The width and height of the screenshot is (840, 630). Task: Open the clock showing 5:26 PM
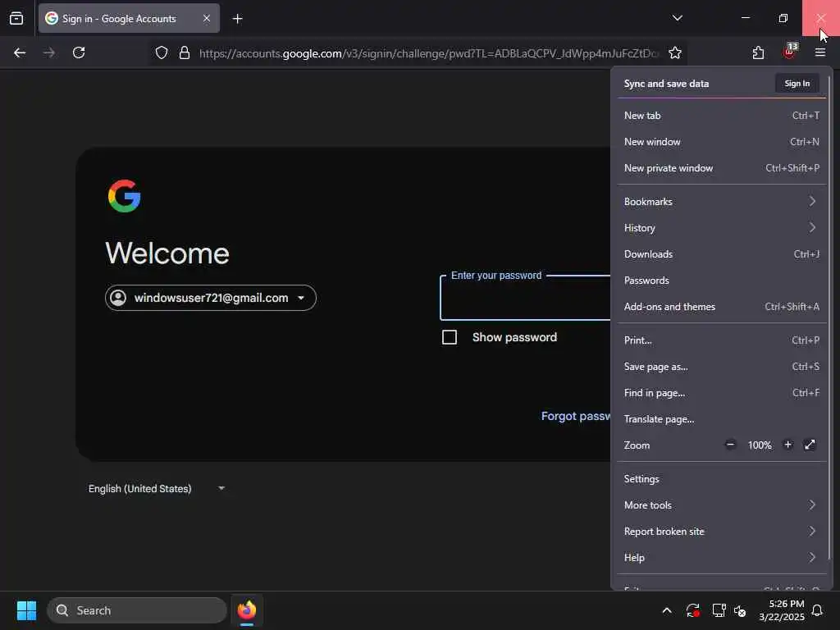pyautogui.click(x=782, y=610)
